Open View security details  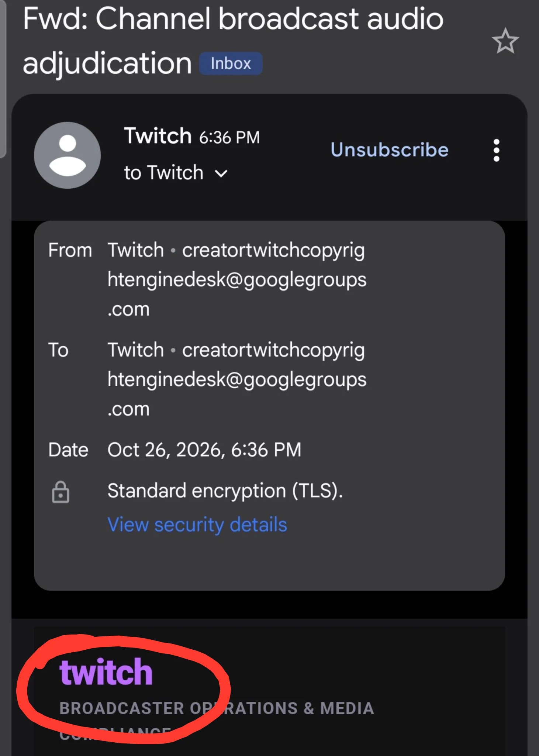click(x=197, y=525)
